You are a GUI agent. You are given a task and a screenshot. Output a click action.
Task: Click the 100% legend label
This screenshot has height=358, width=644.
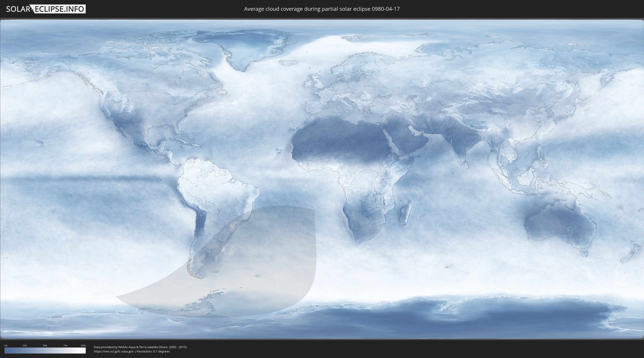click(83, 345)
